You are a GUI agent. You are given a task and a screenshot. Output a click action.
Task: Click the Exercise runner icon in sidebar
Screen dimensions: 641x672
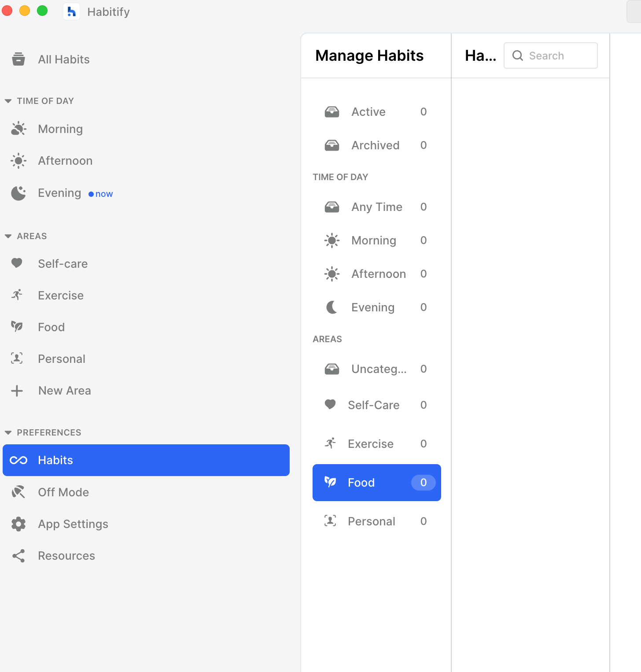tap(17, 295)
